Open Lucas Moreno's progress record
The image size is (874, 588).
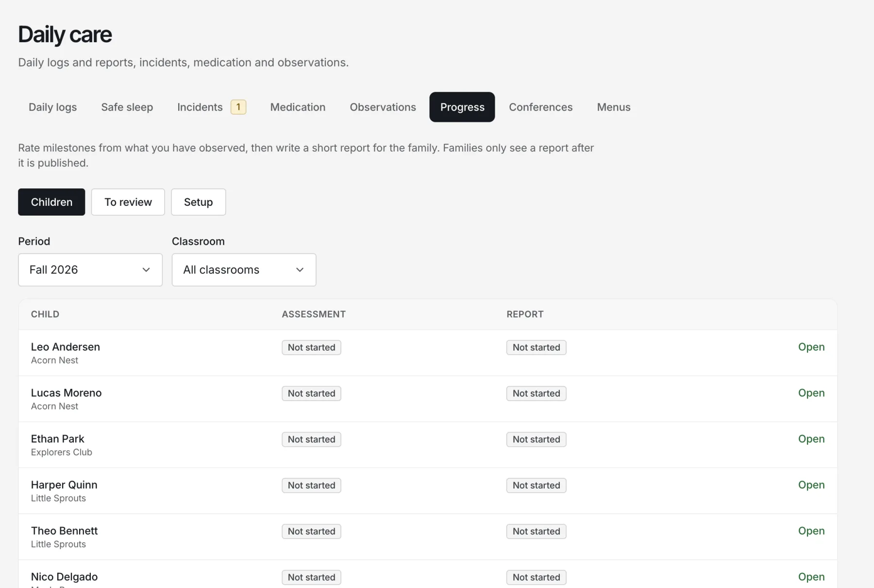coord(811,393)
